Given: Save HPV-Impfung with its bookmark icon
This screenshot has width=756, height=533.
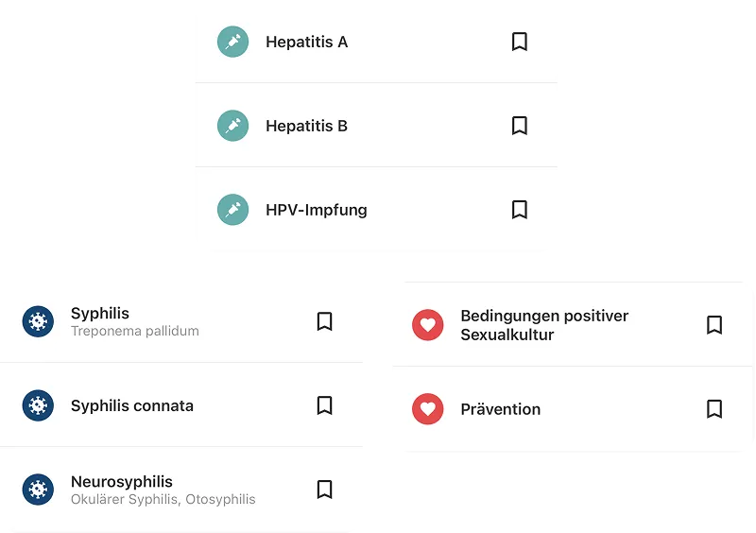Looking at the screenshot, I should (519, 210).
